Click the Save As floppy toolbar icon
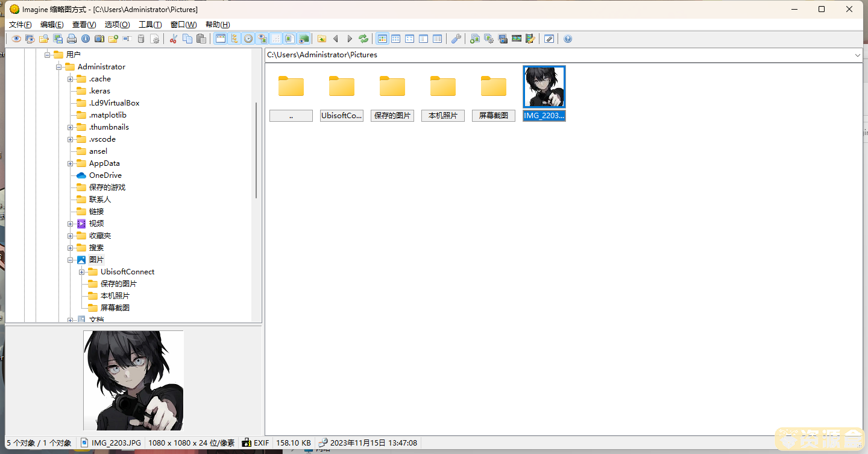Image resolution: width=868 pixels, height=454 pixels. (x=58, y=39)
